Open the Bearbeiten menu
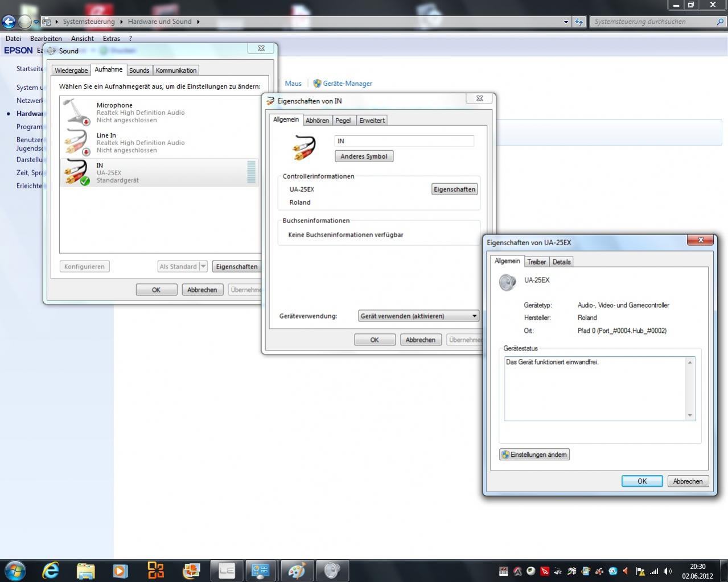 tap(46, 39)
